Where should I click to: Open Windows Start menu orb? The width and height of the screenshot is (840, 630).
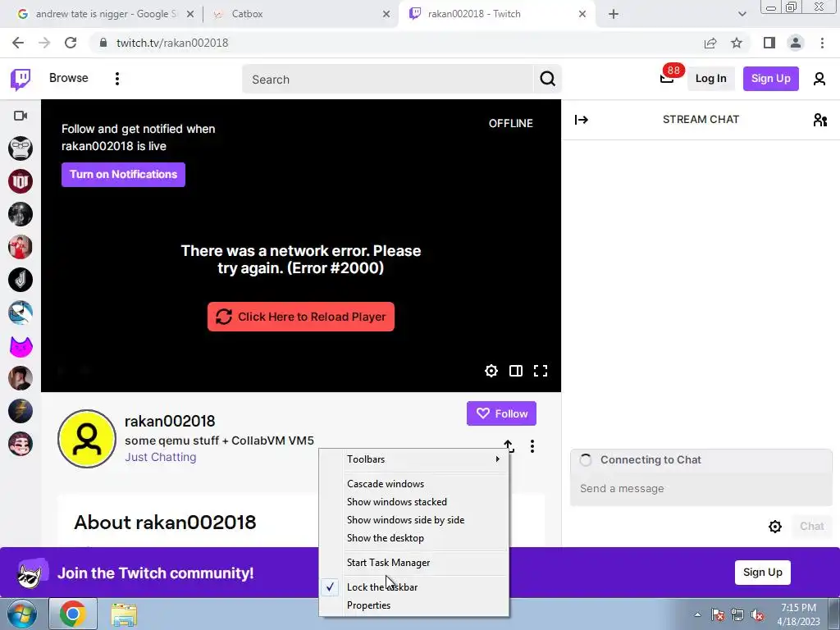pyautogui.click(x=21, y=614)
